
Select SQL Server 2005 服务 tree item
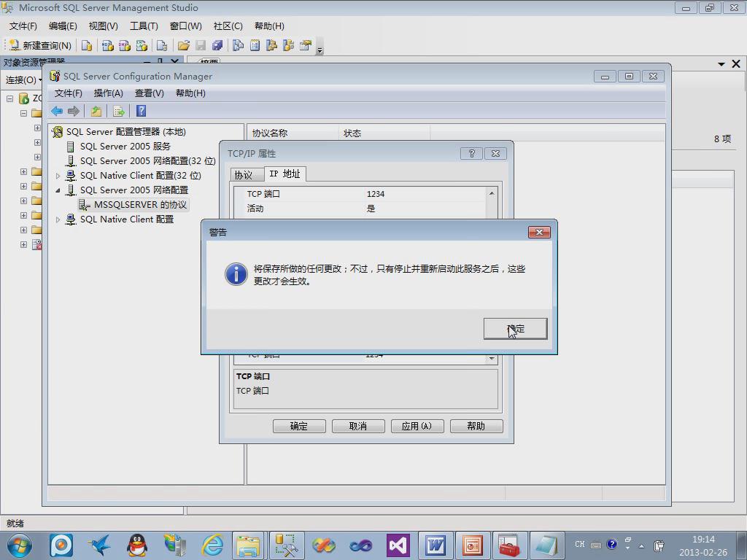pos(125,146)
